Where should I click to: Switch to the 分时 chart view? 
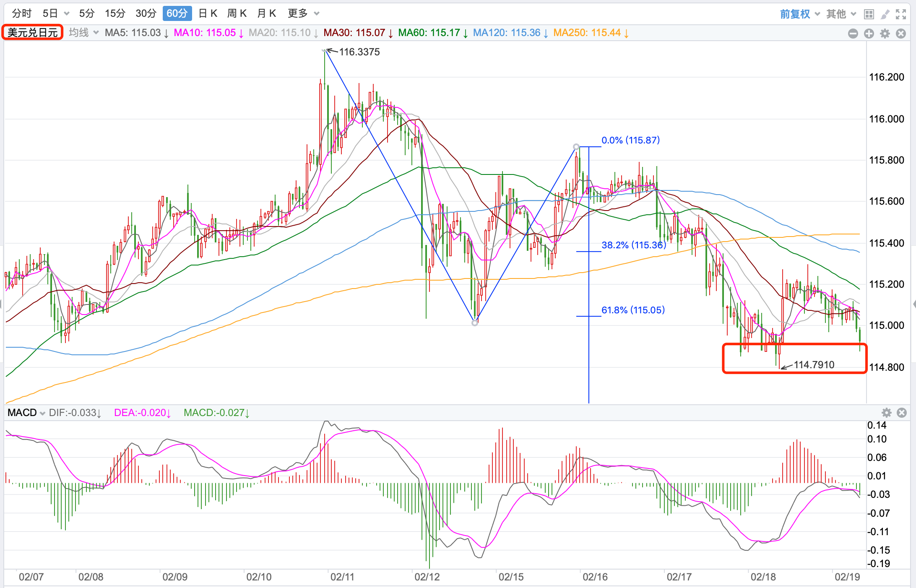(x=22, y=14)
